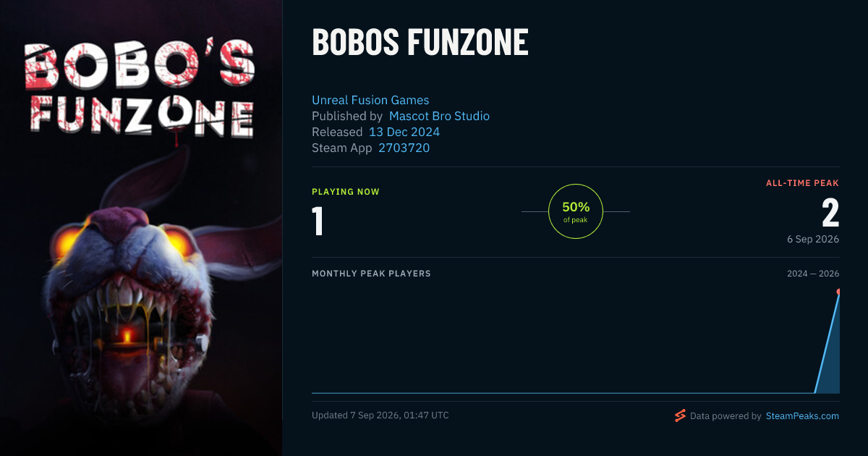Click the Monthly Peak Players label
This screenshot has height=456, width=868.
coord(371,274)
